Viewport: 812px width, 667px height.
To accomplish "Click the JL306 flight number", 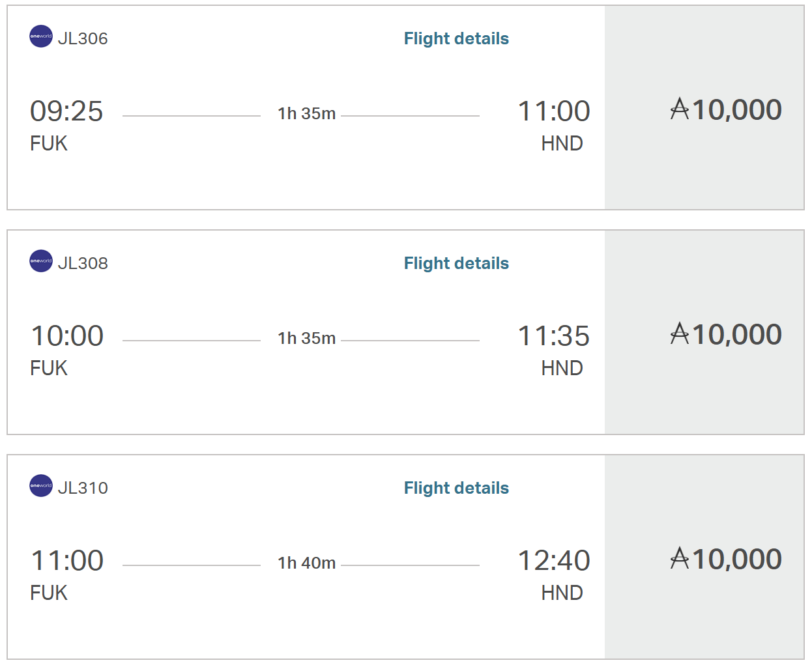I will [x=83, y=38].
